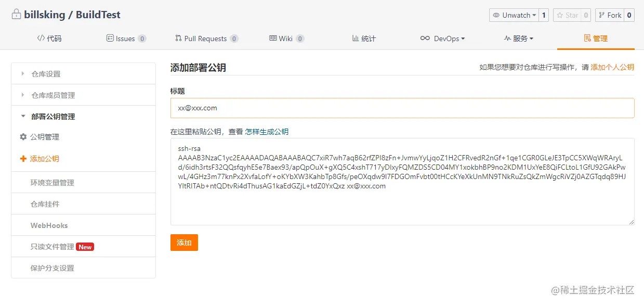Image resolution: width=644 pixels, height=305 pixels.
Task: Click the 添加部署公钥 heading
Action: coord(198,68)
